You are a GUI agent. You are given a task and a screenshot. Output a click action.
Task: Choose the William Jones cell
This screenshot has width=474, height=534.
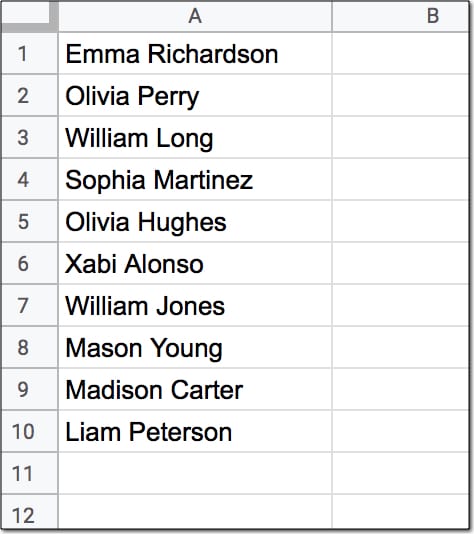[195, 305]
